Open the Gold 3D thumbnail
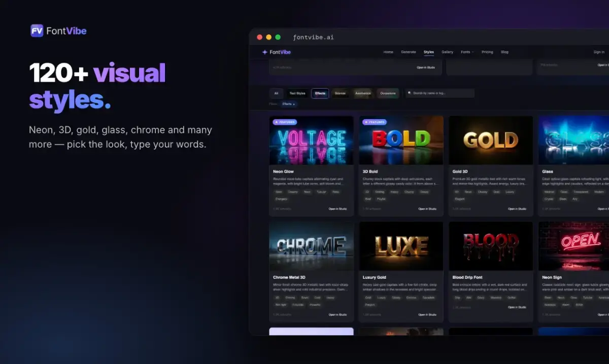The width and height of the screenshot is (609, 364). coord(491,140)
